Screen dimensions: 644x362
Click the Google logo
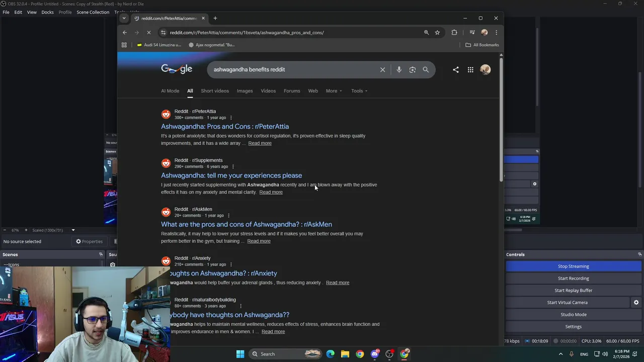pos(177,69)
